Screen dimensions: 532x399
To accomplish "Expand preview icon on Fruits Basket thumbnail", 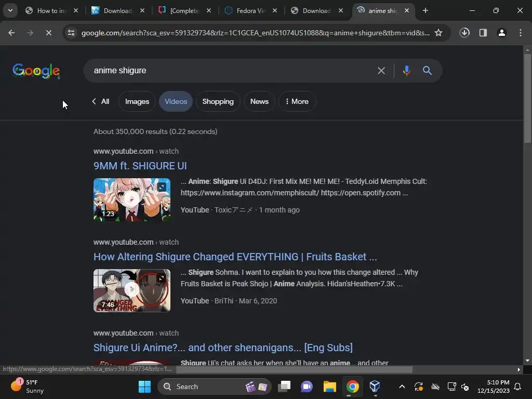I will (x=162, y=278).
